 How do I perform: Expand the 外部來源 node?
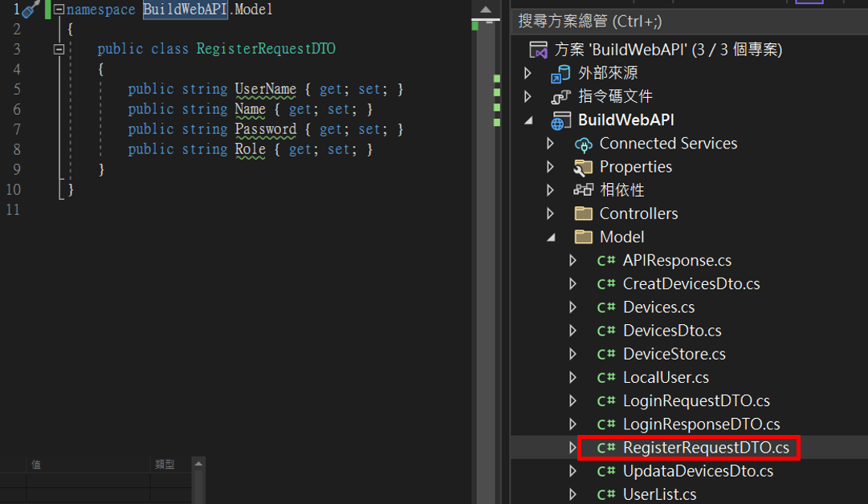coord(528,73)
